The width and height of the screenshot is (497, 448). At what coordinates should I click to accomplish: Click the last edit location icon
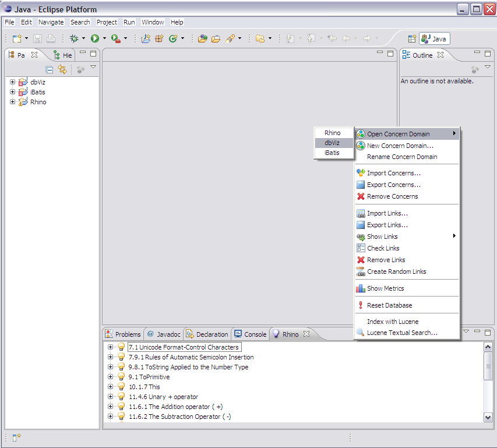[x=332, y=38]
